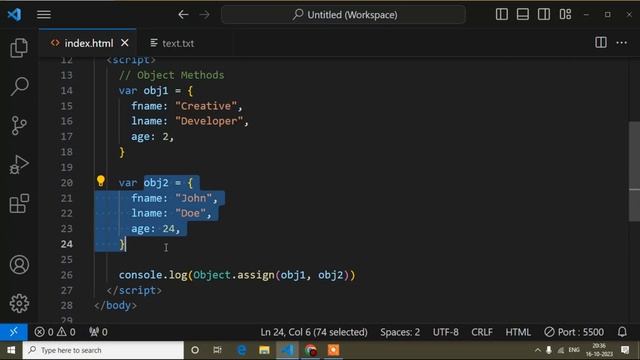Open the orange recorder app on taskbar
This screenshot has height=360, width=640.
[x=333, y=350]
